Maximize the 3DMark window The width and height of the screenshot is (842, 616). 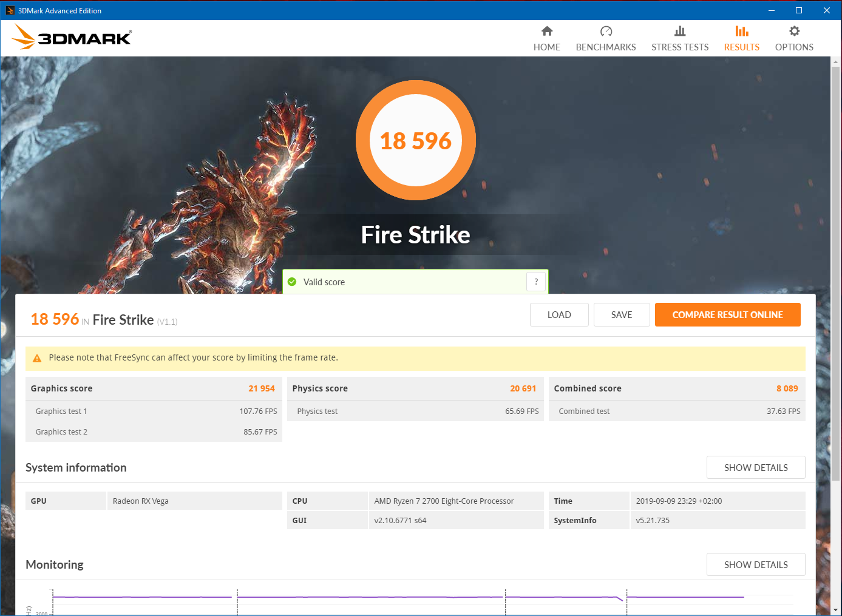pos(799,10)
